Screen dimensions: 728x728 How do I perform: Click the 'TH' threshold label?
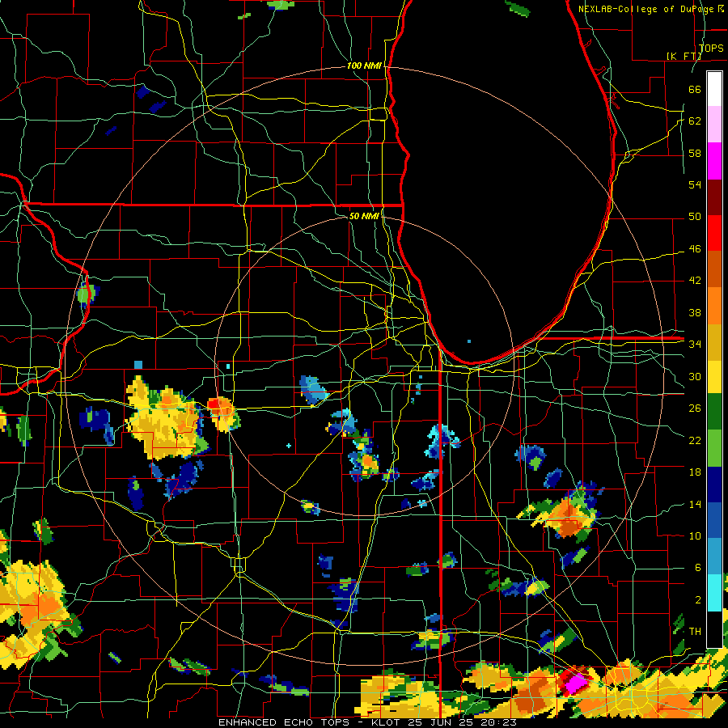[x=695, y=632]
